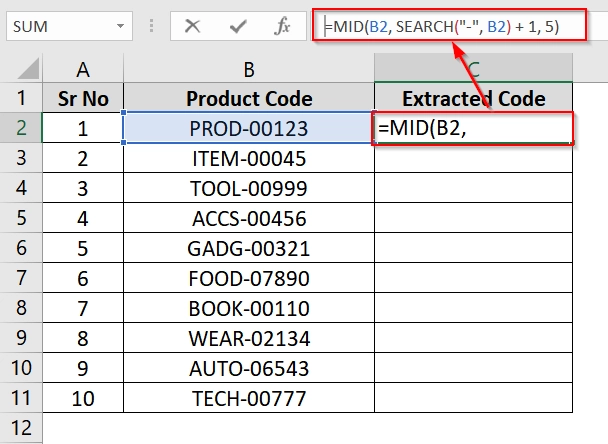Select row 12 header
Image resolution: width=608 pixels, height=444 pixels.
pos(21,428)
